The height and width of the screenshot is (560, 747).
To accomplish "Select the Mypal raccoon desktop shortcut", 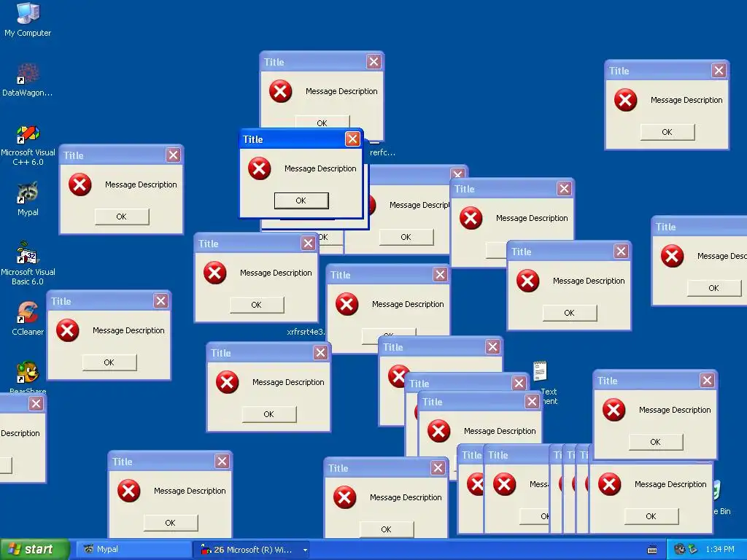I will point(28,199).
